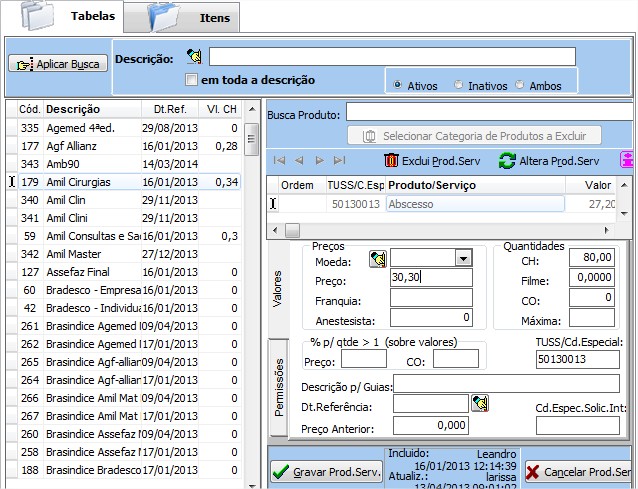Choose the Ambos radio option
Screen dimensions: 638x489
[520, 85]
